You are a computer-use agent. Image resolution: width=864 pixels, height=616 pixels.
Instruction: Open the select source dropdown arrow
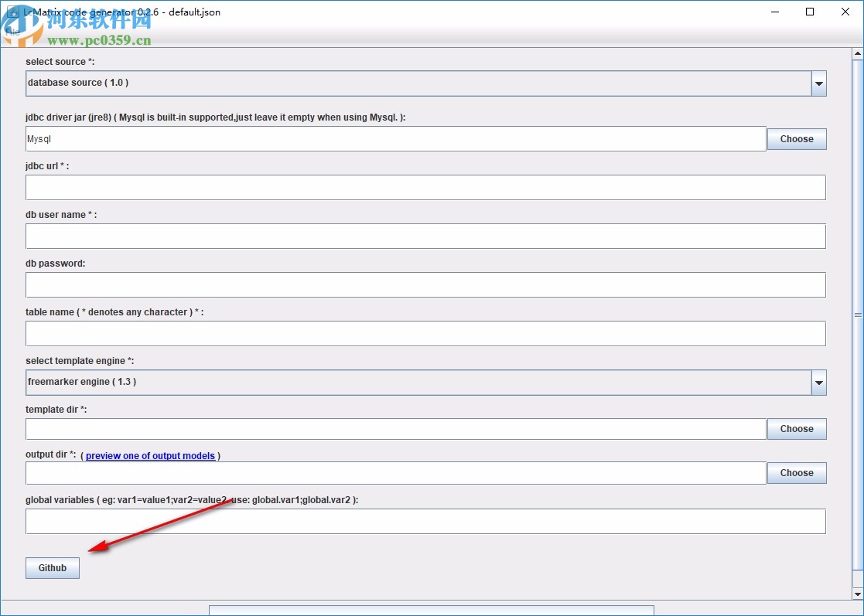coord(819,83)
